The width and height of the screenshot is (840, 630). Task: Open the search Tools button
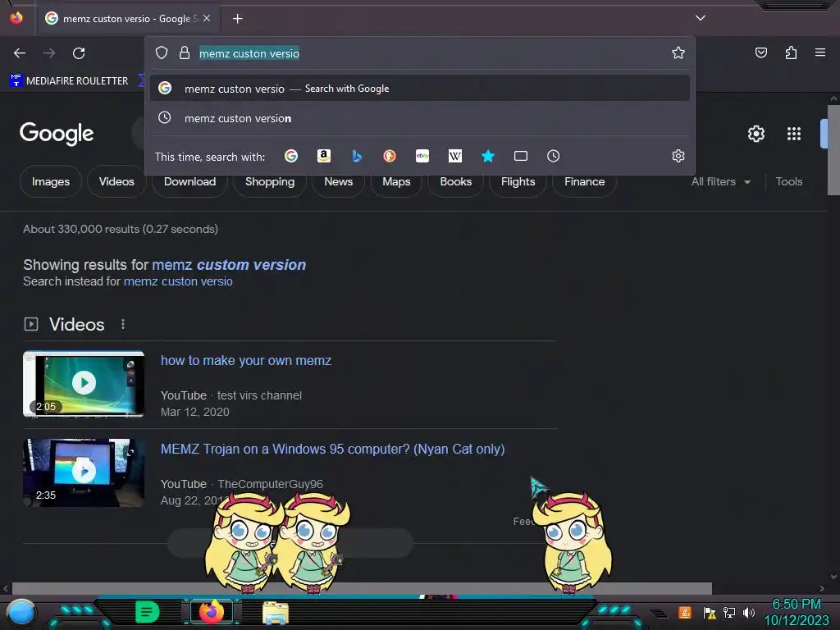tap(789, 181)
